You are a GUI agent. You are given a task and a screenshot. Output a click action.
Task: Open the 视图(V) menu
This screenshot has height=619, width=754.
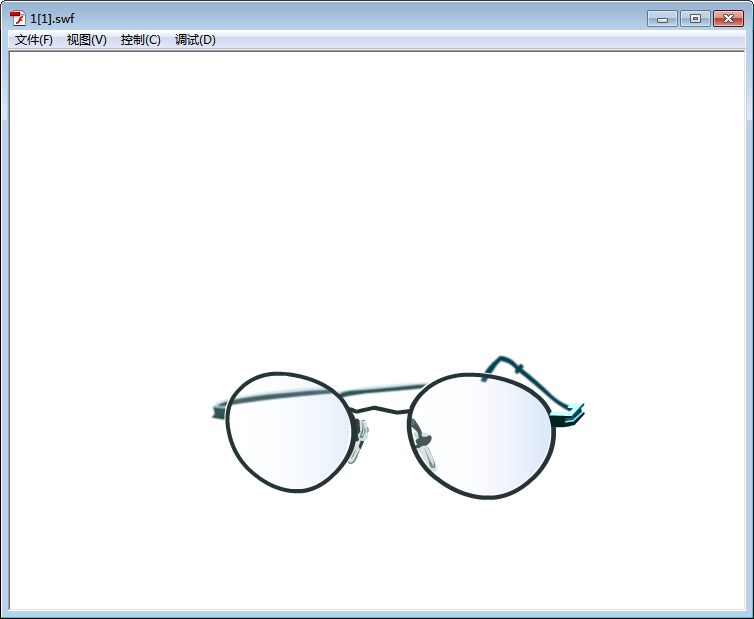pos(87,40)
